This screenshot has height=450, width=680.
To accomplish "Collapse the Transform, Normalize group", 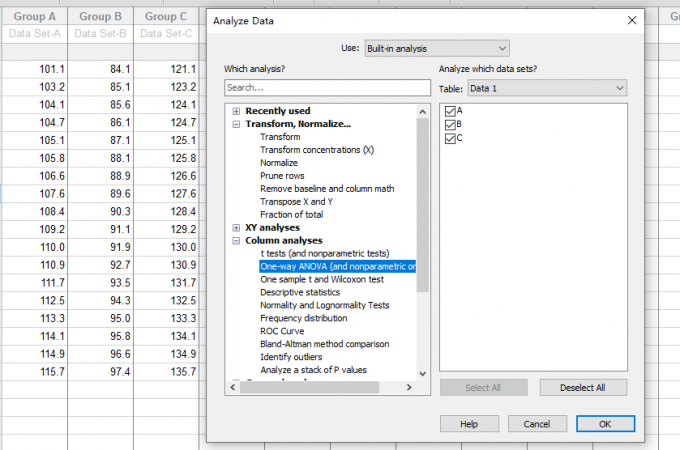I will (236, 124).
